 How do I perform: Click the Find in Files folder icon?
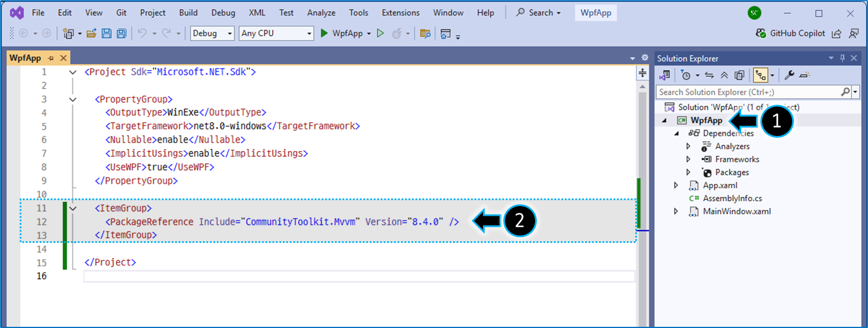click(425, 34)
